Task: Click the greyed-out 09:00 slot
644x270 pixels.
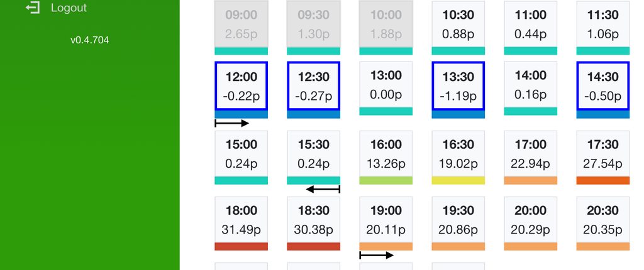Action: 241,24
